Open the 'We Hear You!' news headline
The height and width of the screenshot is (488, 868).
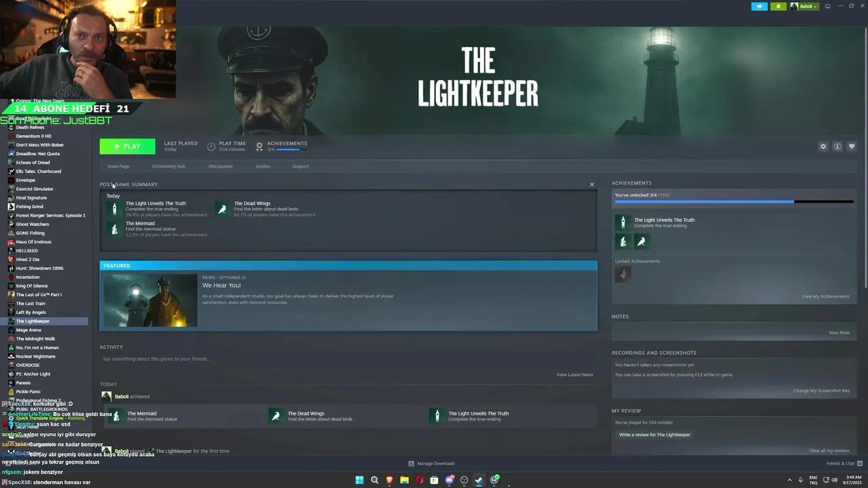pyautogui.click(x=221, y=285)
